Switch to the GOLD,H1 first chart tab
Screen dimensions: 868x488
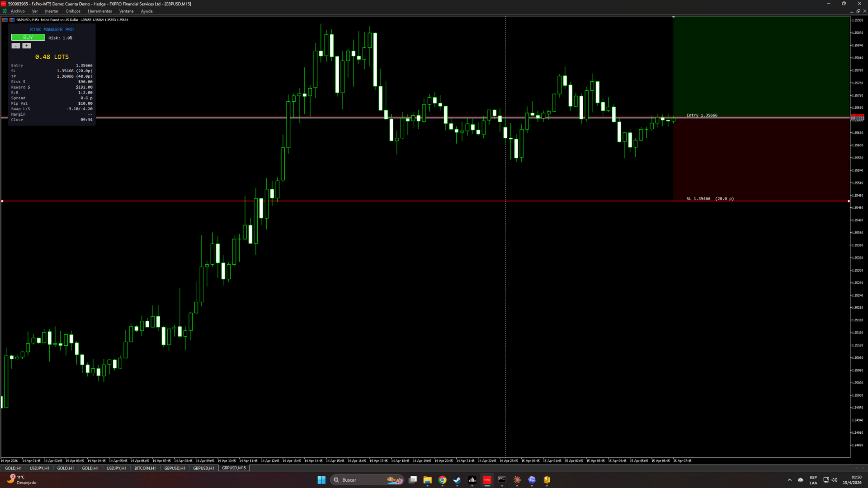13,468
